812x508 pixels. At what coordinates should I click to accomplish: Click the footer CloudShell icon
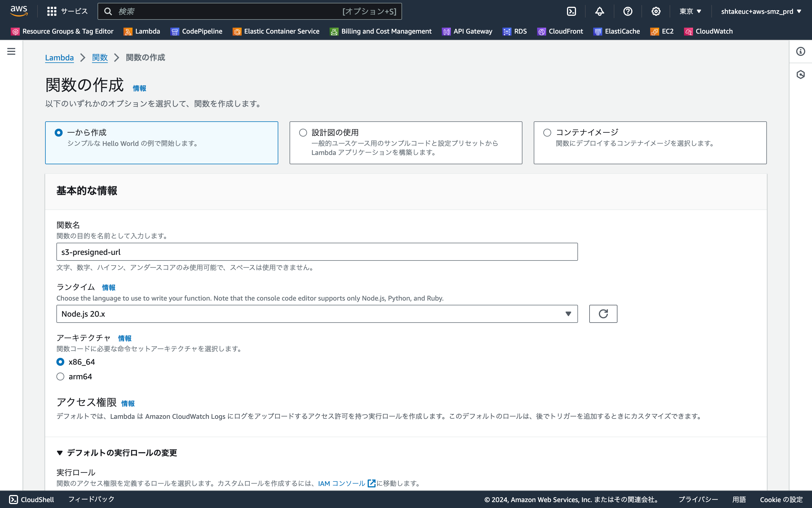[x=14, y=499]
